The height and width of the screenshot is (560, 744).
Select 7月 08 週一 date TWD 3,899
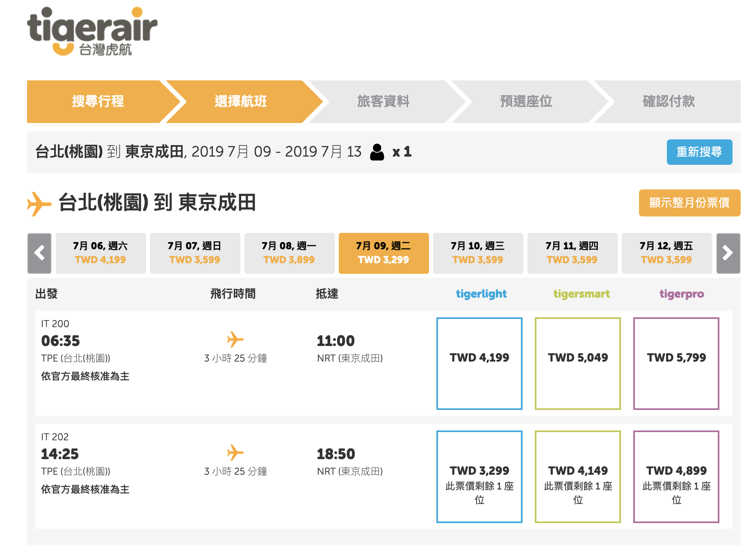pyautogui.click(x=290, y=253)
